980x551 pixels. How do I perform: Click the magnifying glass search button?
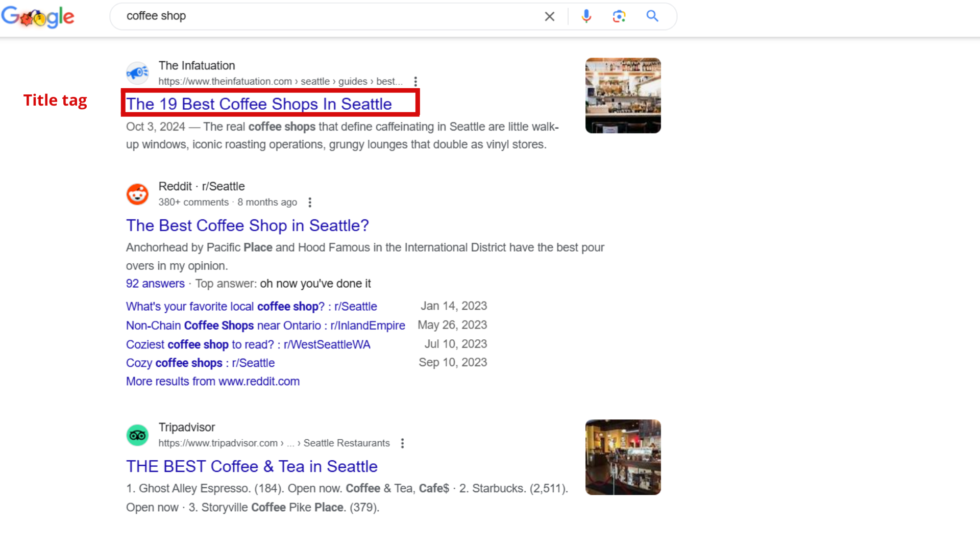pos(652,16)
